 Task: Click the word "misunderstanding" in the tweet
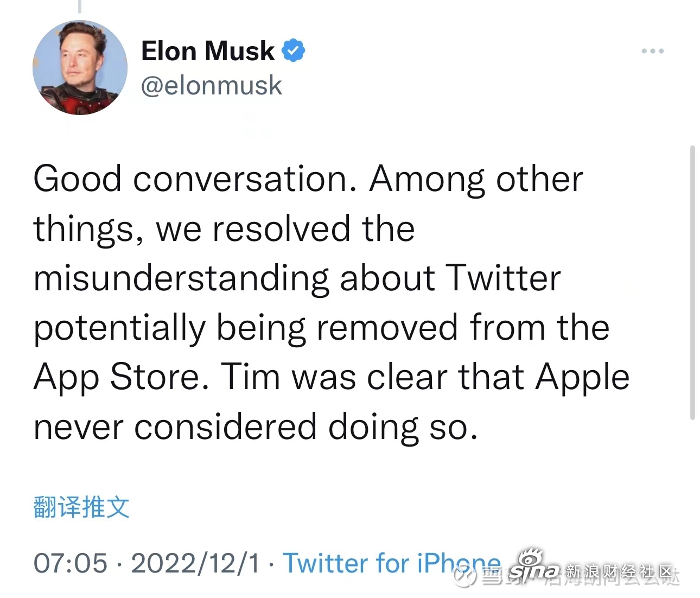[x=181, y=279]
